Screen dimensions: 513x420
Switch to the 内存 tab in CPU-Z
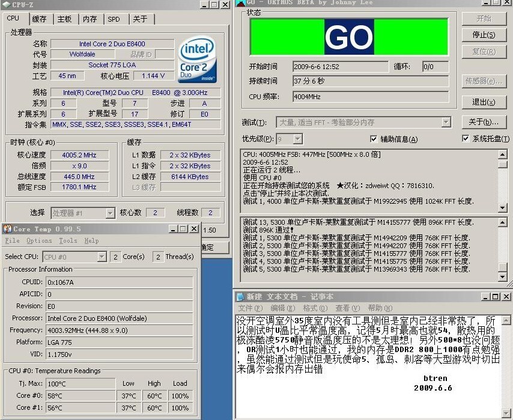pyautogui.click(x=90, y=19)
